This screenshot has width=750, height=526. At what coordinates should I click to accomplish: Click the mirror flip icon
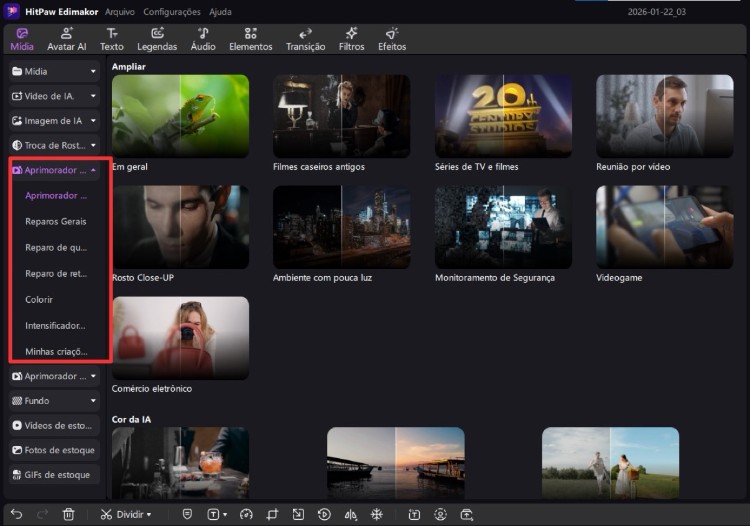pos(350,515)
